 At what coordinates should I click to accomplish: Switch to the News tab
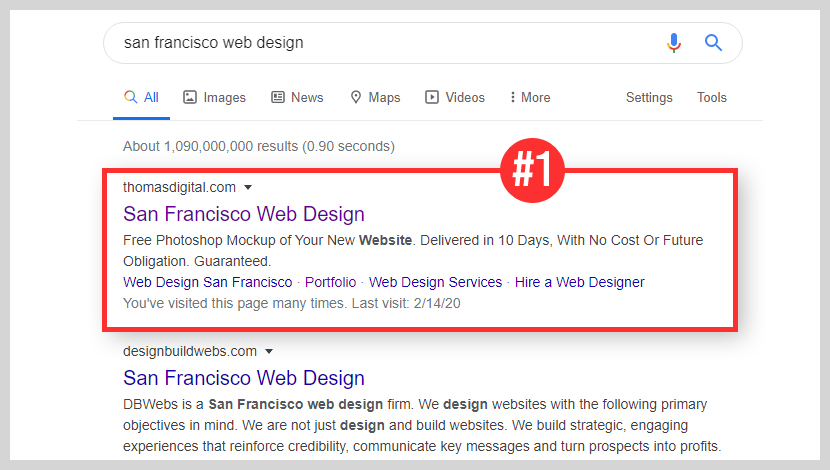pyautogui.click(x=297, y=97)
